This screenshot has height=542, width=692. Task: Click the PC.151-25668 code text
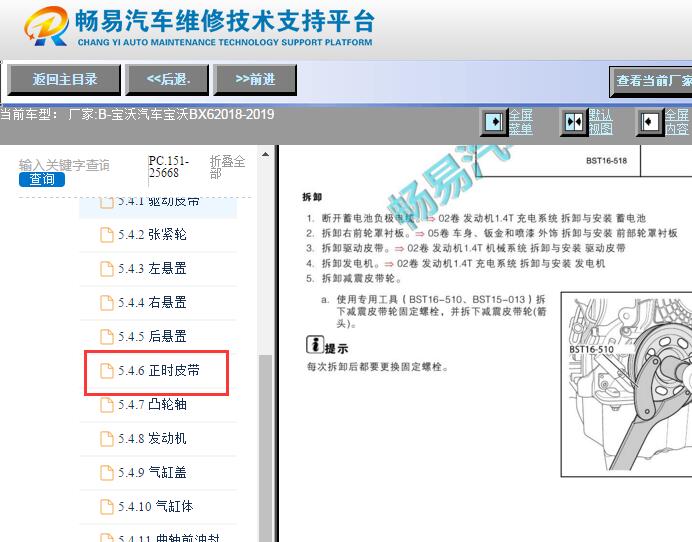click(x=168, y=167)
